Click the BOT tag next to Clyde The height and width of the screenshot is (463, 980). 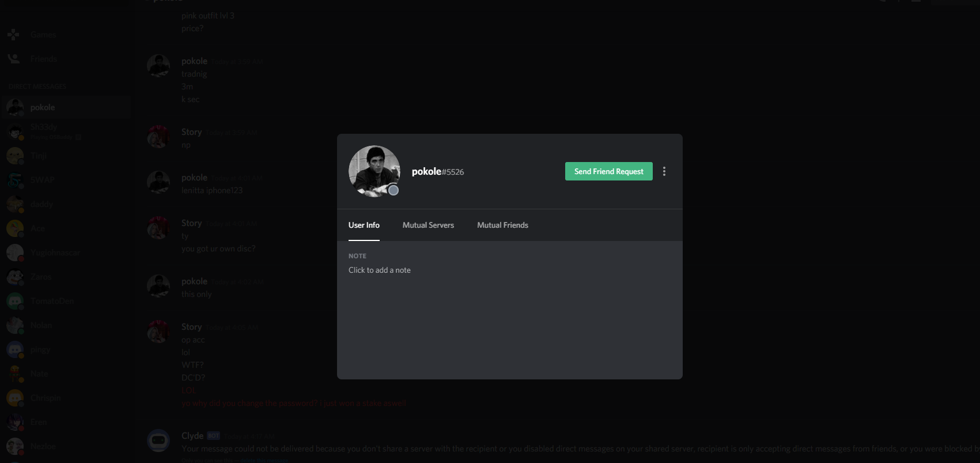point(213,436)
